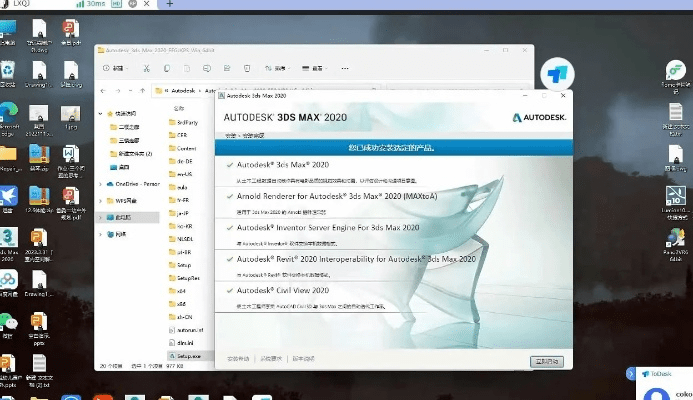
Task: Open the three-dots more options menu
Action: 344,69
